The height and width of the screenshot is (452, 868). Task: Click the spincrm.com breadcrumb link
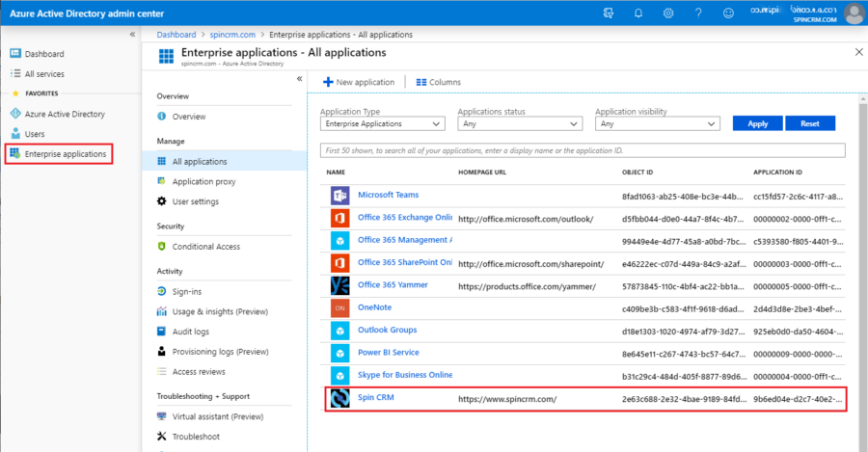tap(232, 35)
